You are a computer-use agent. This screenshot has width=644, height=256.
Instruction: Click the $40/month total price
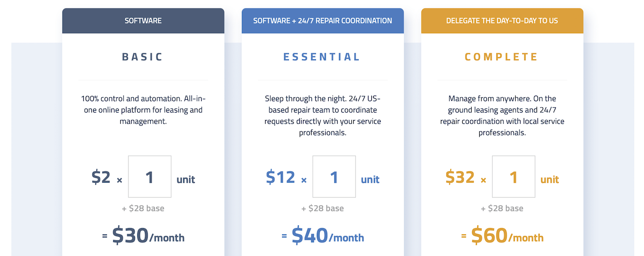tap(328, 236)
